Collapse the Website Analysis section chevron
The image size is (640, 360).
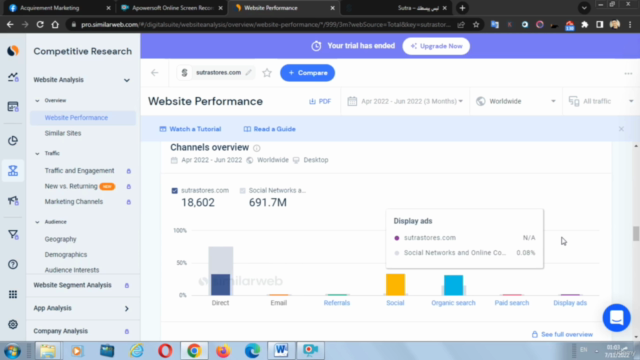pyautogui.click(x=127, y=80)
